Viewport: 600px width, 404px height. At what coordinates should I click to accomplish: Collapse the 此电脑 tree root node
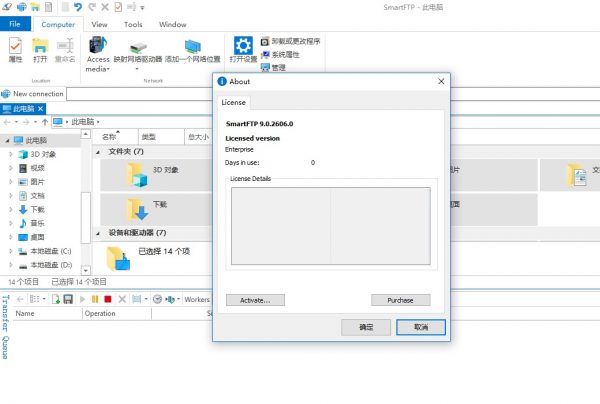coord(7,140)
